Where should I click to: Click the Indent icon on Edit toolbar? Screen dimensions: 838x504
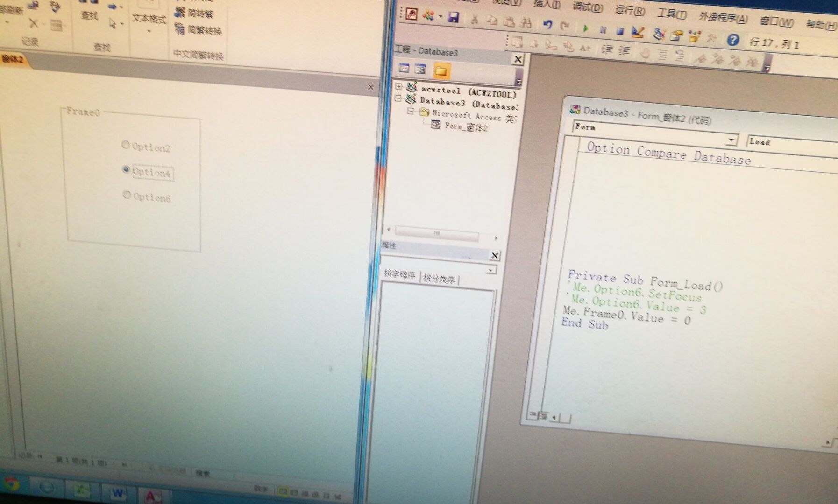[607, 49]
